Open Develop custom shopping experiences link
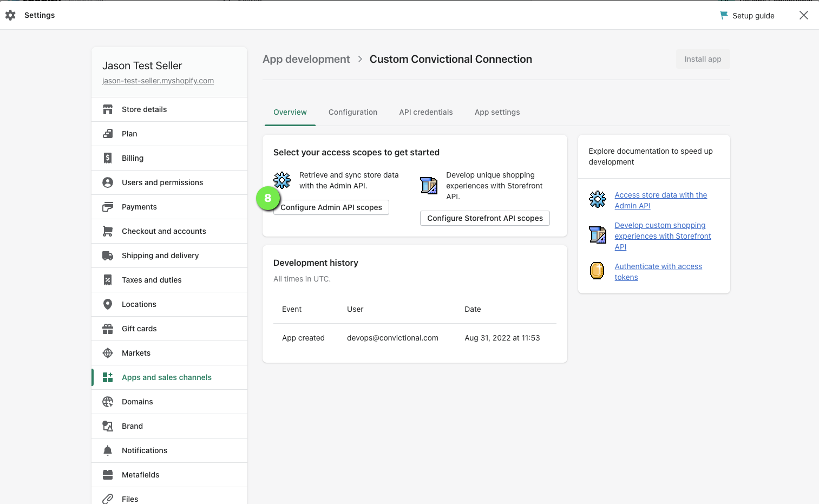Screen dimensions: 819x504 (663, 236)
